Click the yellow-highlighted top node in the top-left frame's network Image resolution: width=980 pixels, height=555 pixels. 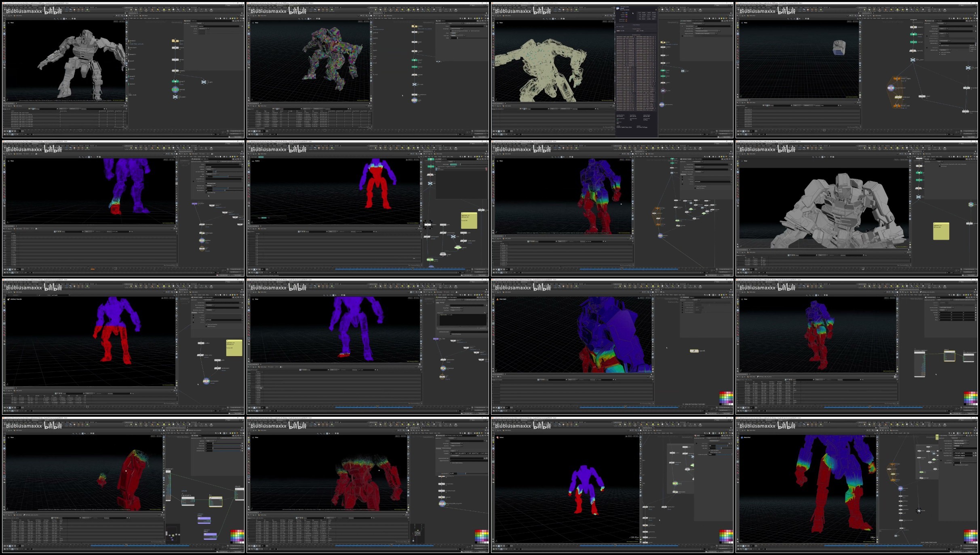click(x=175, y=40)
